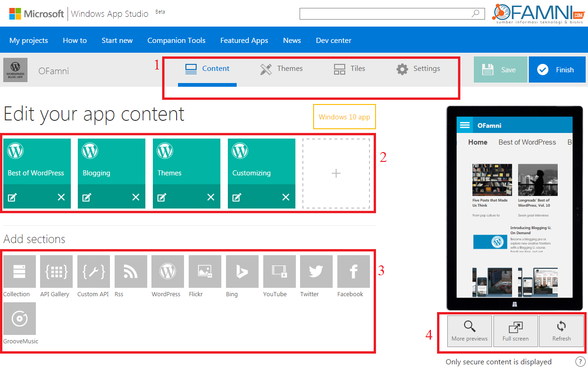This screenshot has height=369, width=588.
Task: Add a Facebook section
Action: coord(354,272)
